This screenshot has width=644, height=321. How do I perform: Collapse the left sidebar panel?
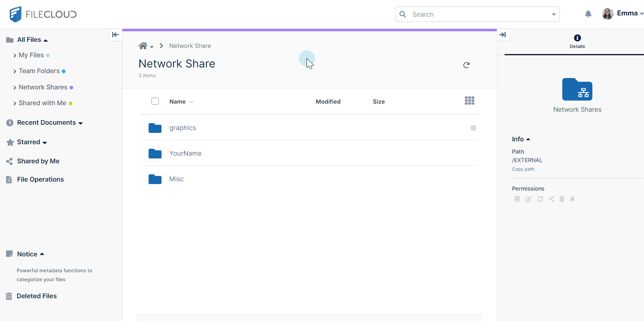pos(115,35)
